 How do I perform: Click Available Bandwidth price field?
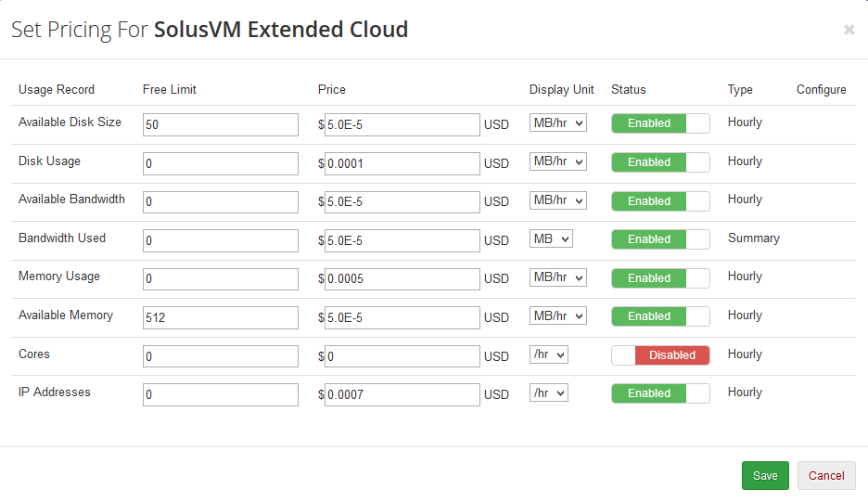click(x=402, y=201)
